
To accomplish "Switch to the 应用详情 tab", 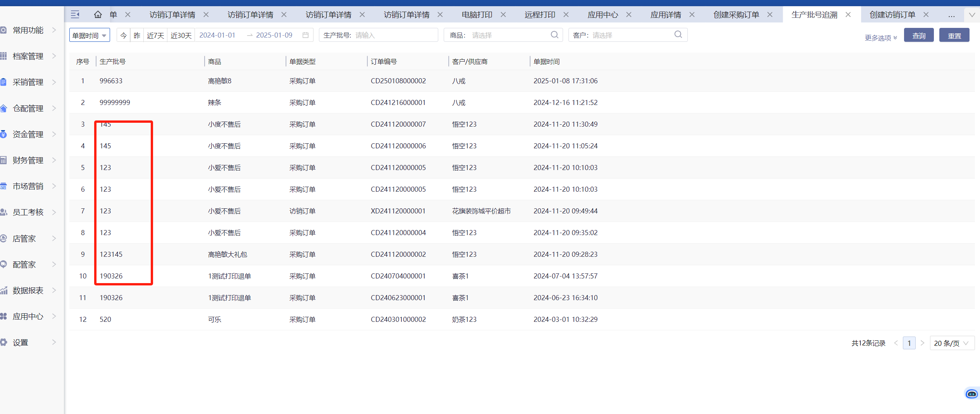I will click(x=666, y=15).
